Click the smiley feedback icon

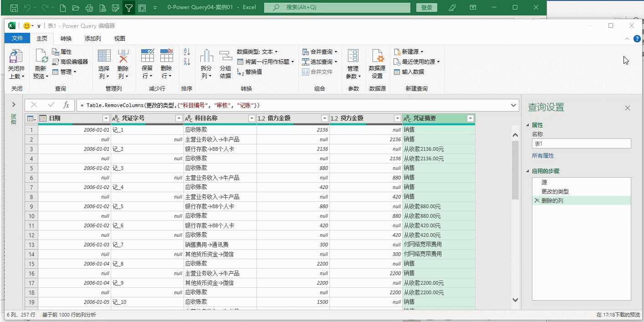pos(27,26)
